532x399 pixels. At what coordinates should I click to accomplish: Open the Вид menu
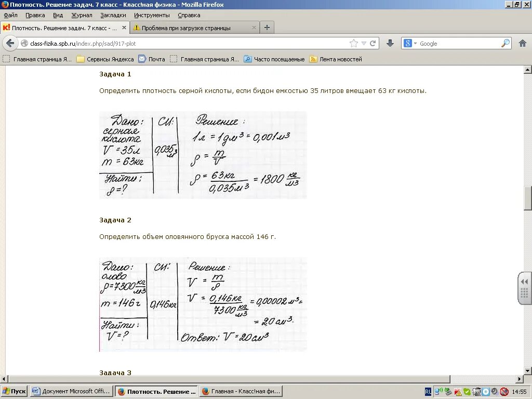click(58, 15)
